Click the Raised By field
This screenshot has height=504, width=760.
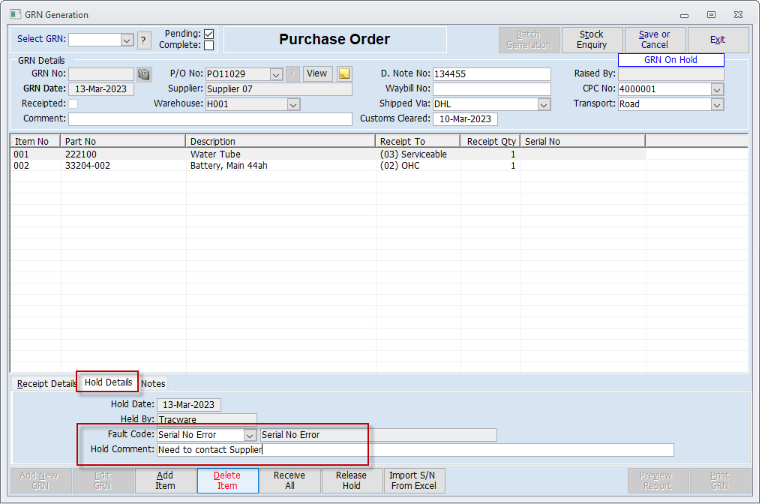click(x=671, y=74)
